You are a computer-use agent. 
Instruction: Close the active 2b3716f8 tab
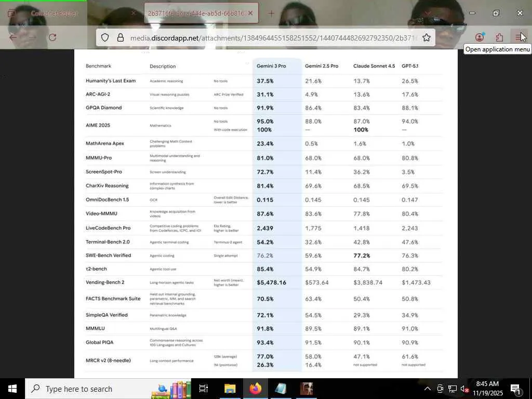pos(250,13)
